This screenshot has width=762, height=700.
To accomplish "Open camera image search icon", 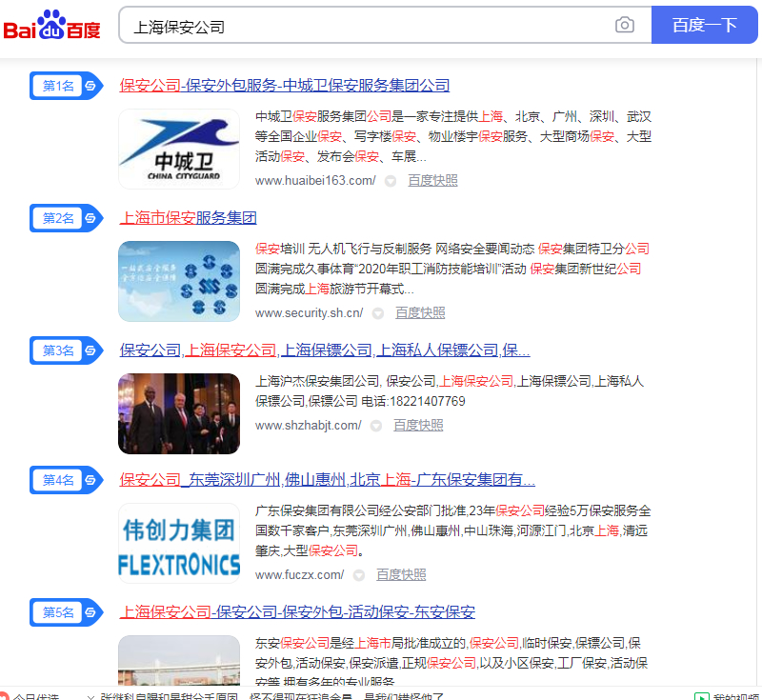I will coord(625,25).
